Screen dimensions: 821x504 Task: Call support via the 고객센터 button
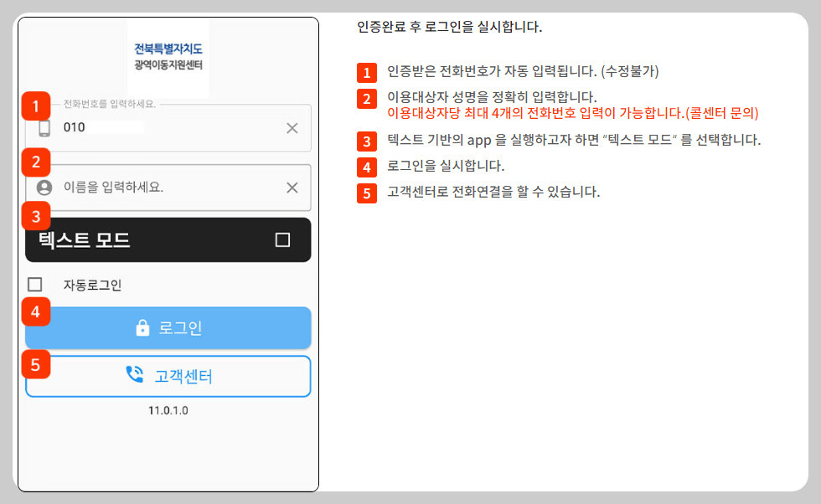pos(167,376)
